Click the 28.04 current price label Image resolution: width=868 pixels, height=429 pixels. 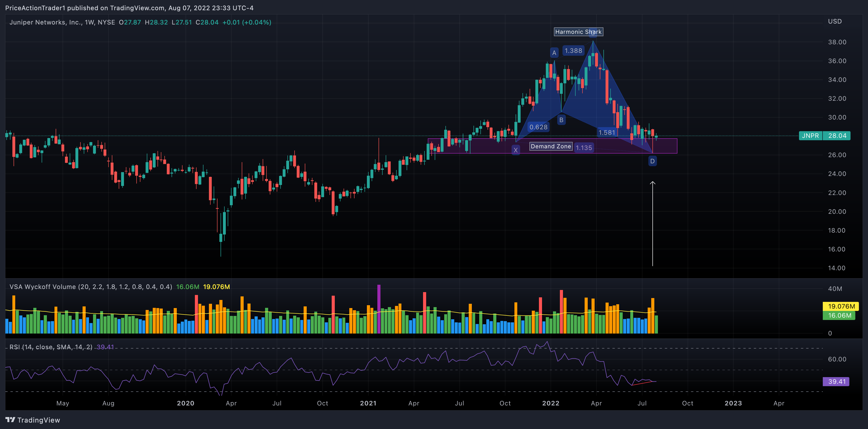pos(837,136)
